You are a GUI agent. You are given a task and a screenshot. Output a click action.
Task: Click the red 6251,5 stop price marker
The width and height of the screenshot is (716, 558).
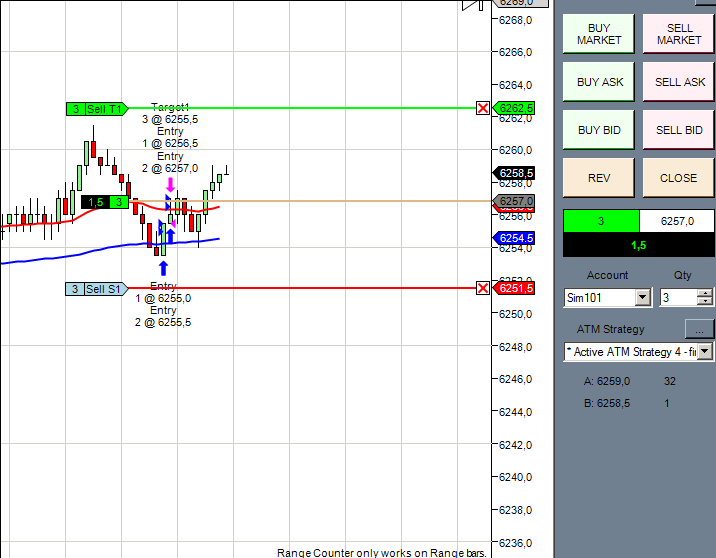pos(514,288)
